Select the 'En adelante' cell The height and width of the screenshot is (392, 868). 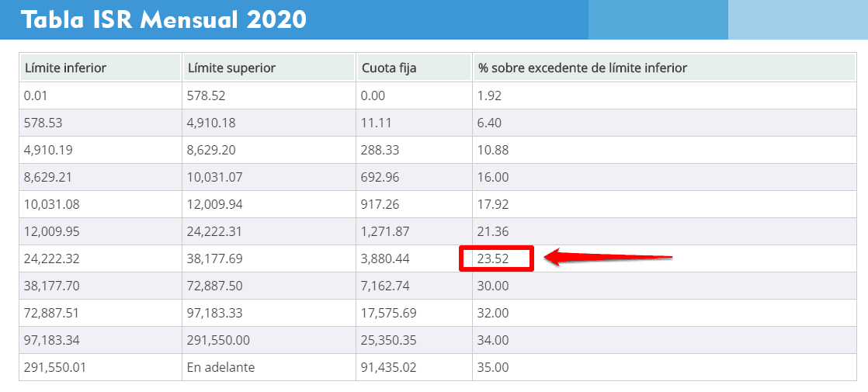point(269,367)
